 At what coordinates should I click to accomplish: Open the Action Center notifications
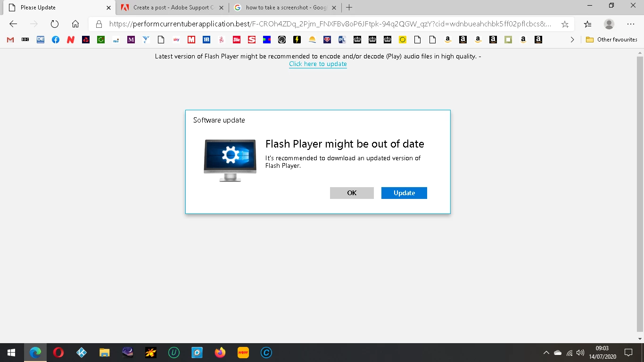click(628, 353)
